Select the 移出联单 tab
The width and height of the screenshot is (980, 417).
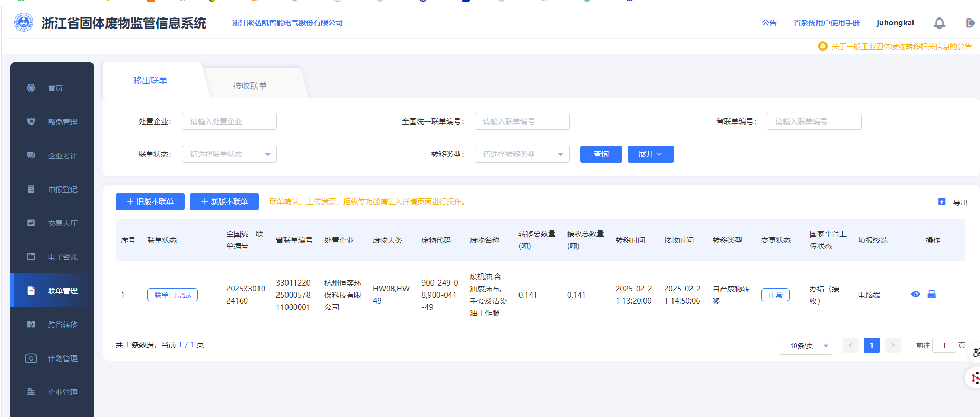[150, 80]
